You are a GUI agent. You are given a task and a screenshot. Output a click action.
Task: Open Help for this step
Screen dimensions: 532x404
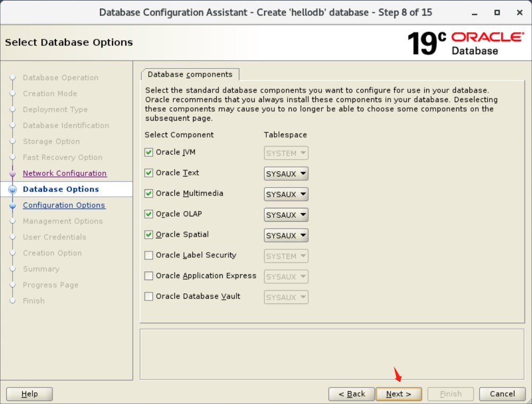click(30, 394)
